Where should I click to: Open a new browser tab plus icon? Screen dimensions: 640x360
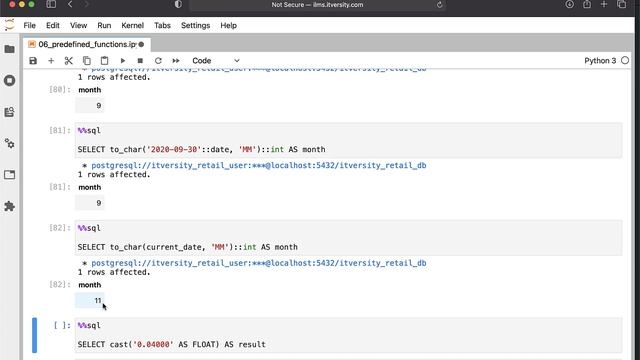point(604,4)
